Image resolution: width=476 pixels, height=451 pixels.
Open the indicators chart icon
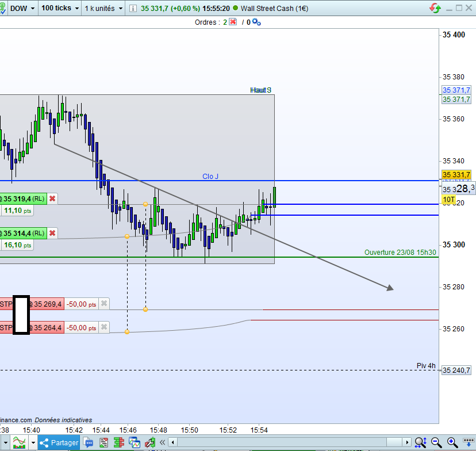click(x=19, y=442)
